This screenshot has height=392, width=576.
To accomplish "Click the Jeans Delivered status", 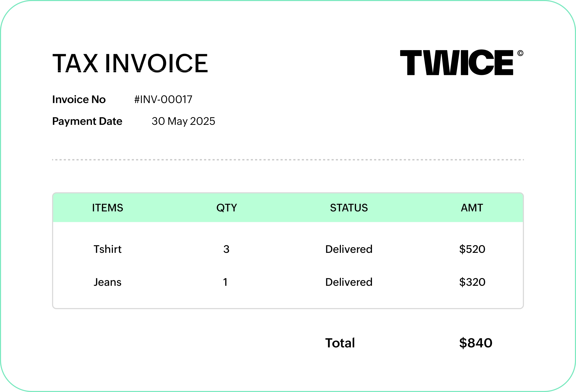I will tap(349, 282).
